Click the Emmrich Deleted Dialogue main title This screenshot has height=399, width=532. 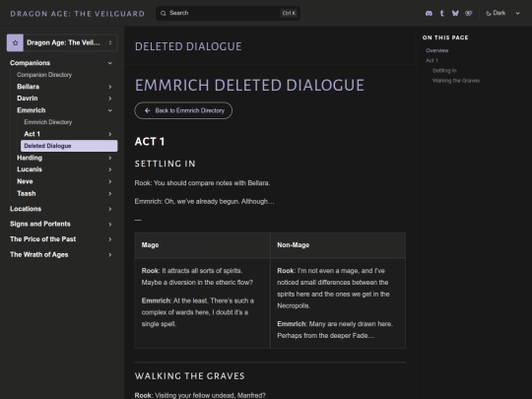(x=249, y=85)
